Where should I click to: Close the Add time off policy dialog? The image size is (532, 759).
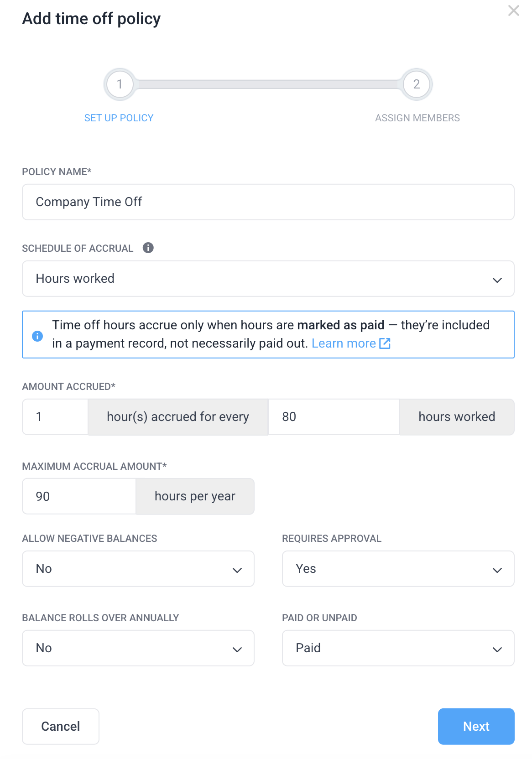tap(514, 10)
